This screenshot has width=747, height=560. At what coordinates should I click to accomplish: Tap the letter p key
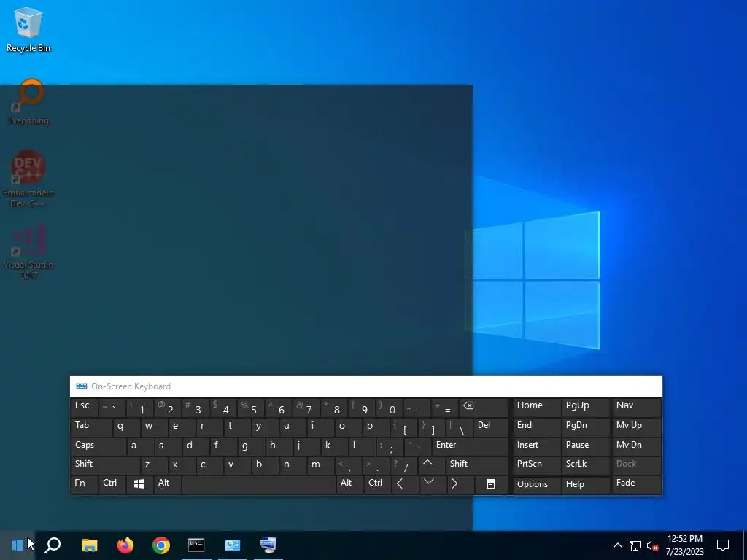click(376, 427)
